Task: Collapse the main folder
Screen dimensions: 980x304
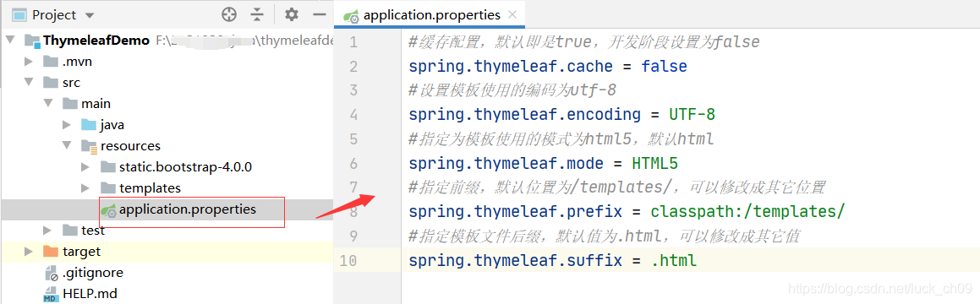Action: pos(48,104)
